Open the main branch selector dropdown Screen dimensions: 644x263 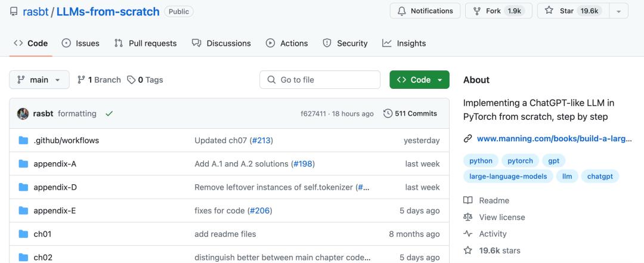(x=39, y=80)
